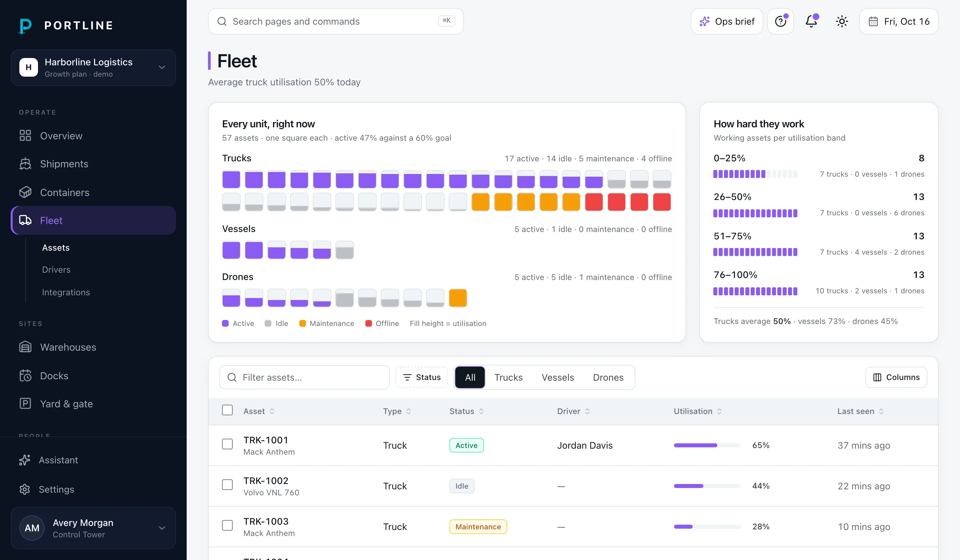Open the notifications bell

pyautogui.click(x=811, y=21)
